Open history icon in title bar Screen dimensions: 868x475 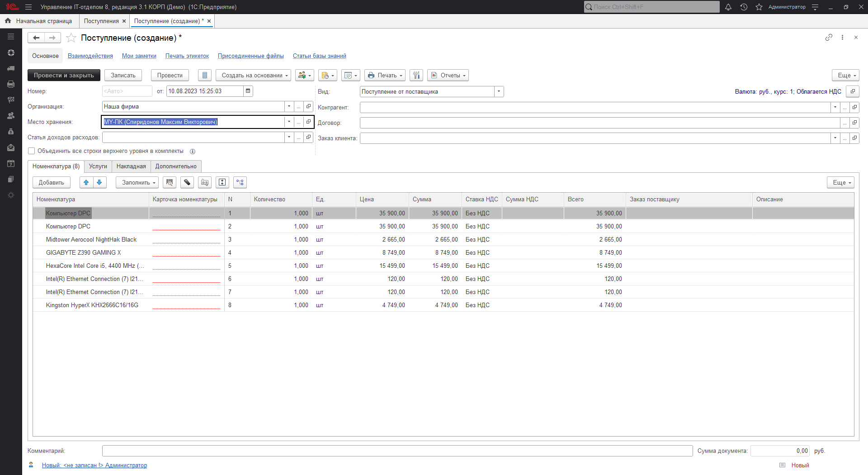[x=744, y=7]
